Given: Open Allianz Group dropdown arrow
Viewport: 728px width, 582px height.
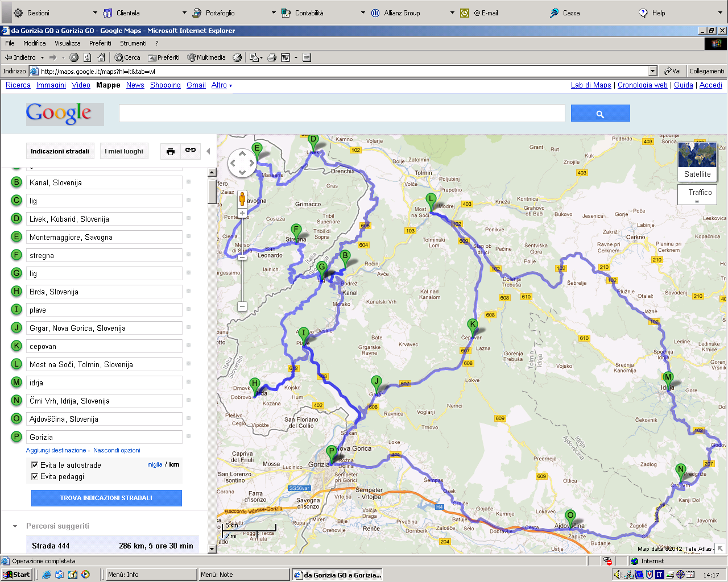Looking at the screenshot, I should click(x=452, y=13).
